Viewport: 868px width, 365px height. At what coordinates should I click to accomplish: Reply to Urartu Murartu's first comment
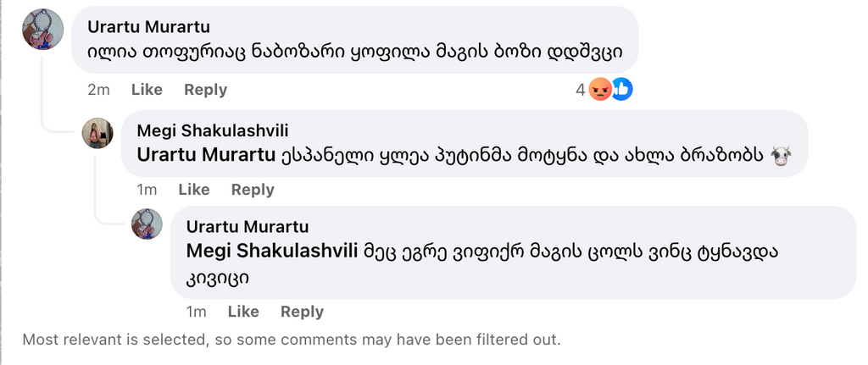click(205, 90)
